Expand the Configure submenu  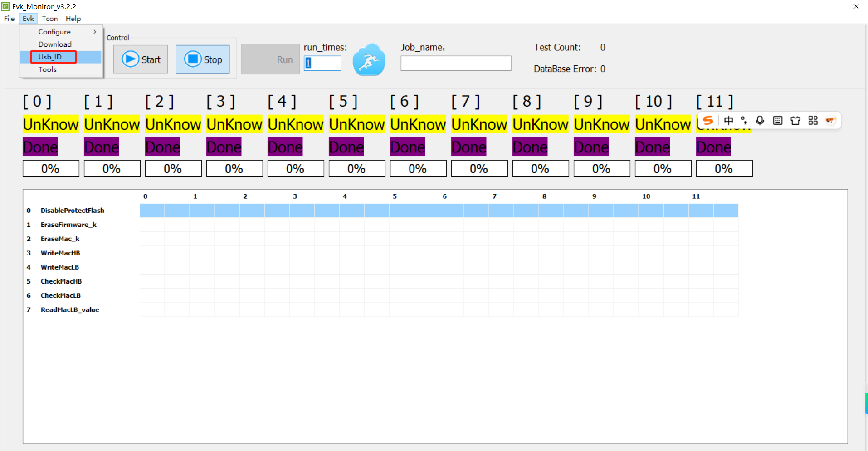click(x=61, y=32)
